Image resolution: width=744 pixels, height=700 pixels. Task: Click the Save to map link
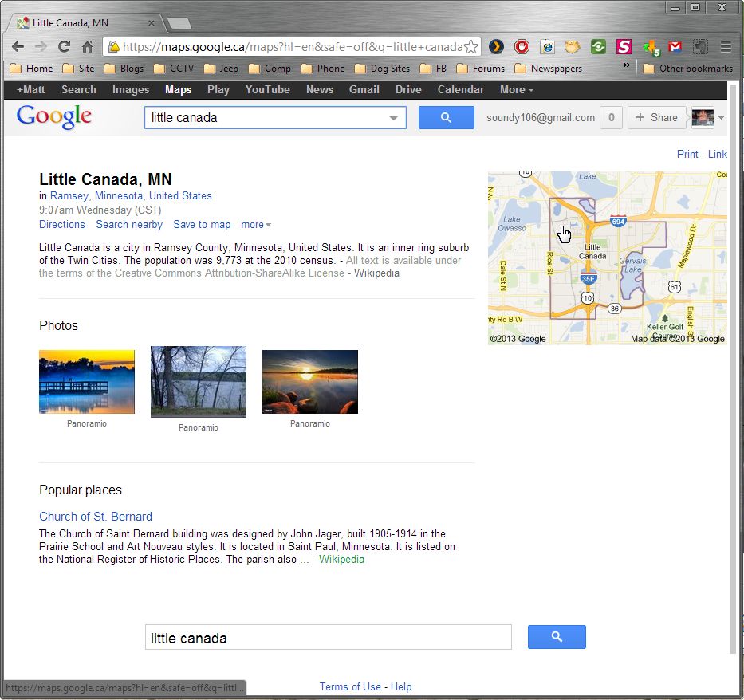point(202,224)
